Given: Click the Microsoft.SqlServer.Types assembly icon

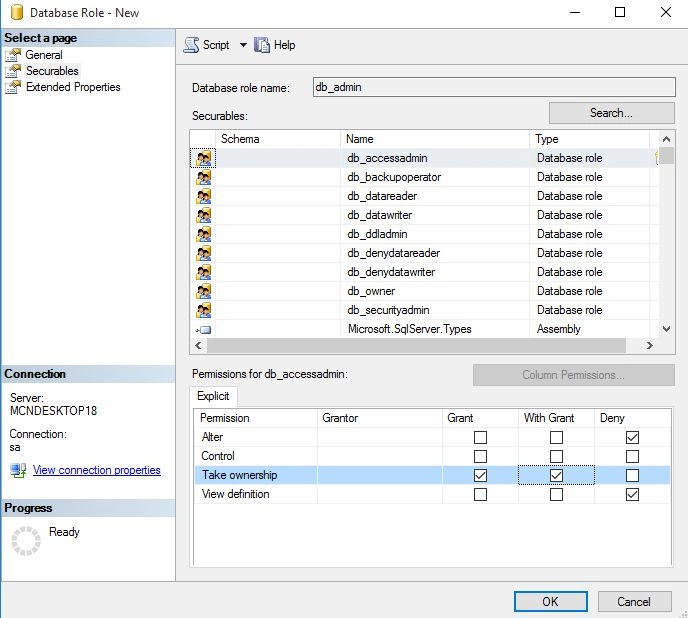Looking at the screenshot, I should click(204, 330).
